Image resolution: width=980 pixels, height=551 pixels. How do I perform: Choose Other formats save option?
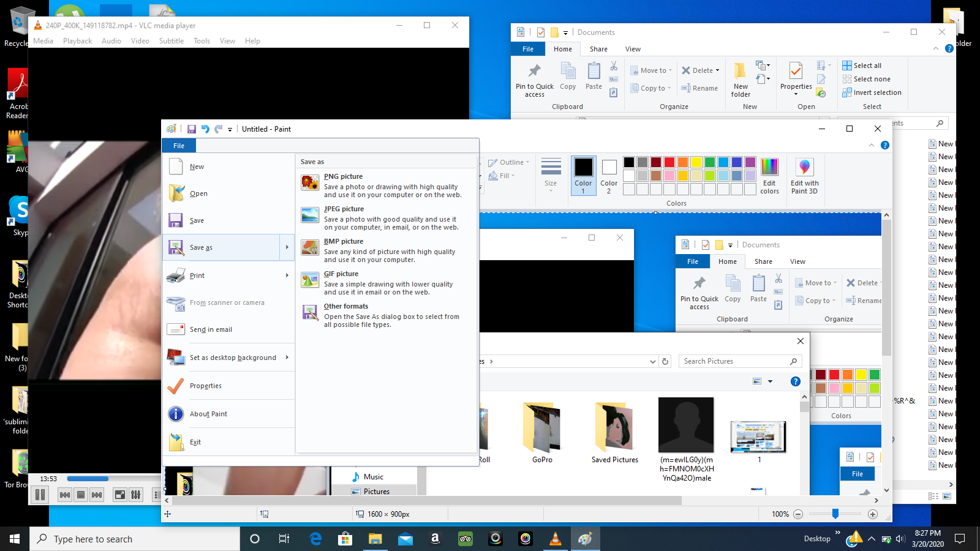(386, 315)
